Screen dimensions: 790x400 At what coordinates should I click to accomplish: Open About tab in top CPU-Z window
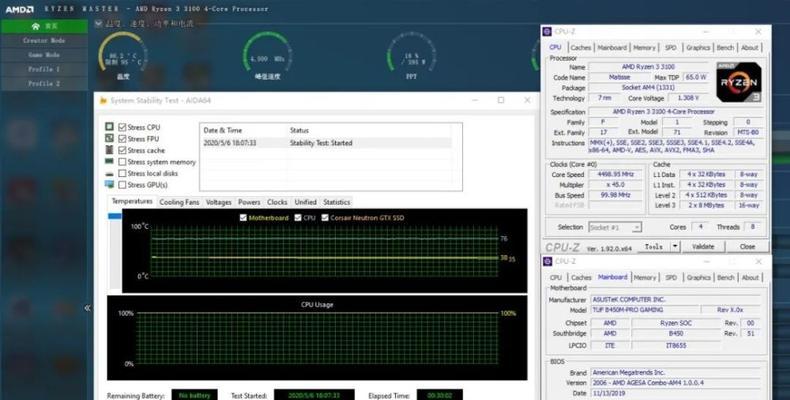[x=750, y=47]
